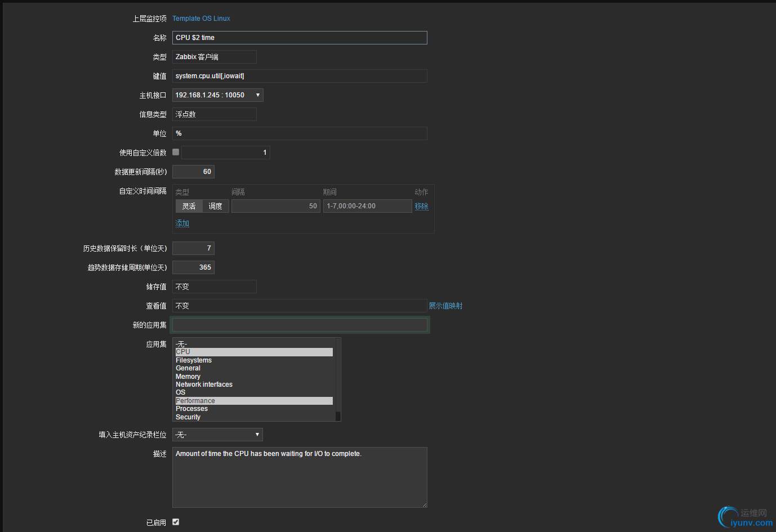776x532 pixels.
Task: Click the applications list scrollbar
Action: 338,379
